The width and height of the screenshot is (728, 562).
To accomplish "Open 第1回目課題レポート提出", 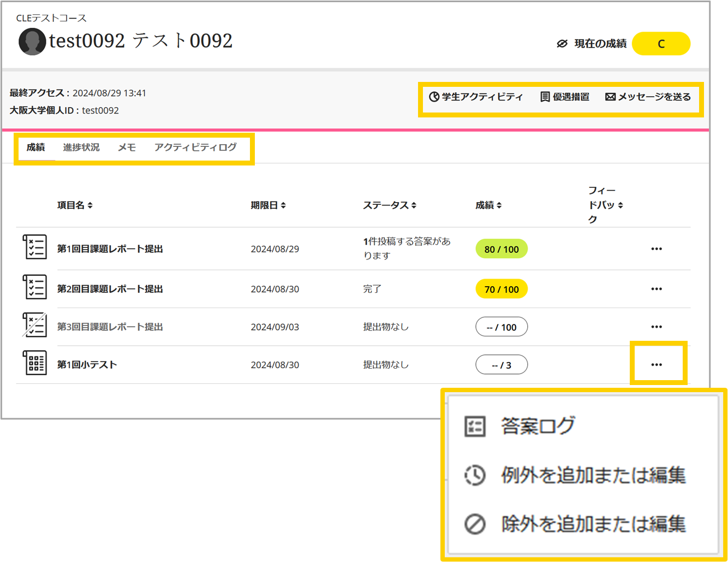I will (x=110, y=249).
